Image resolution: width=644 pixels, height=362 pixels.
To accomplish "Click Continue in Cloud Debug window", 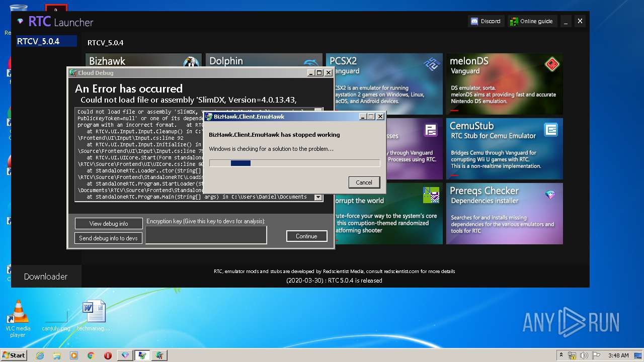I will point(306,236).
